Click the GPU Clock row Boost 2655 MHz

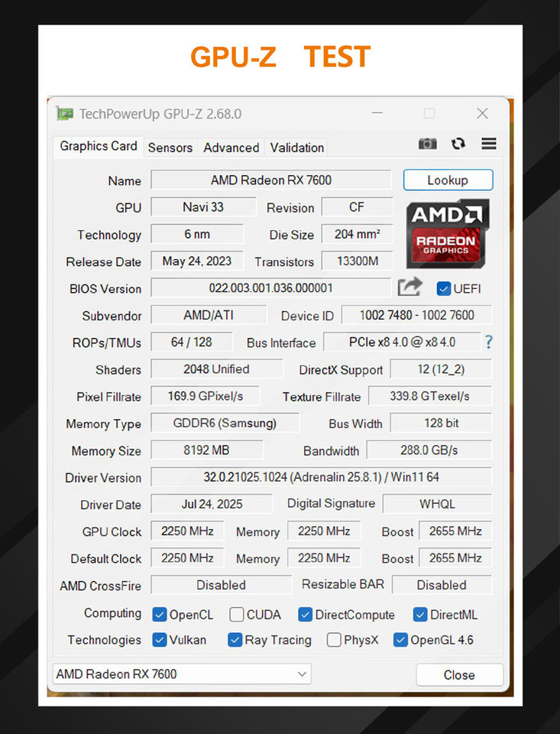point(455,531)
